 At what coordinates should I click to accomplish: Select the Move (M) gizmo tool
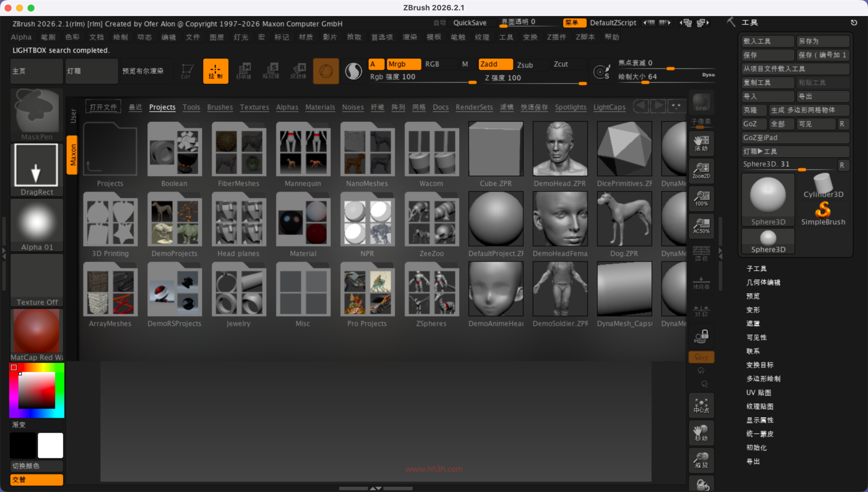point(244,71)
